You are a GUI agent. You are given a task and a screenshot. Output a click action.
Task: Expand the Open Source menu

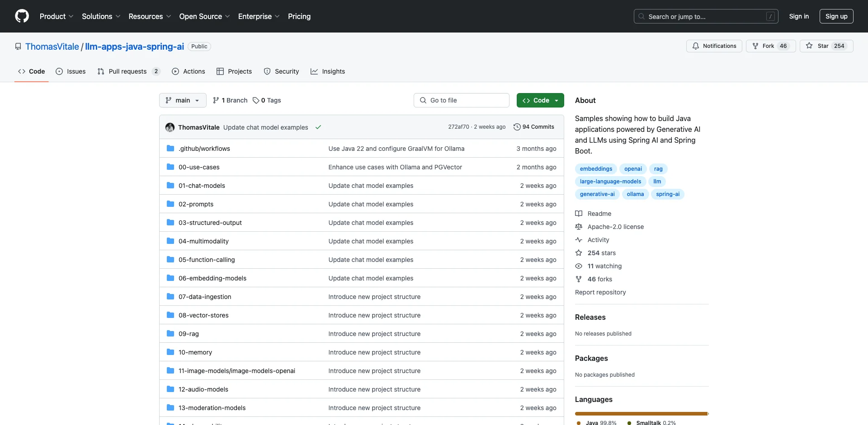[x=205, y=16]
